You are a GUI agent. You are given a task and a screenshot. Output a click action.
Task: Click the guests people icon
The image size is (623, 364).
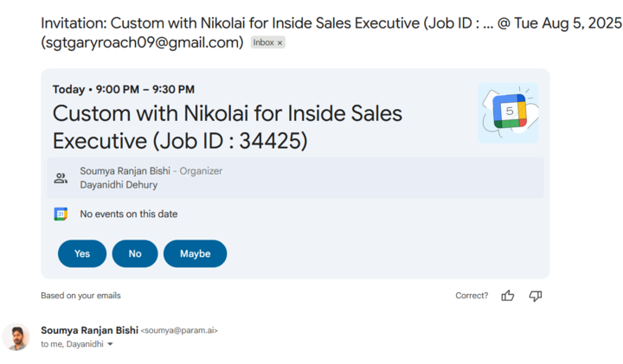61,178
